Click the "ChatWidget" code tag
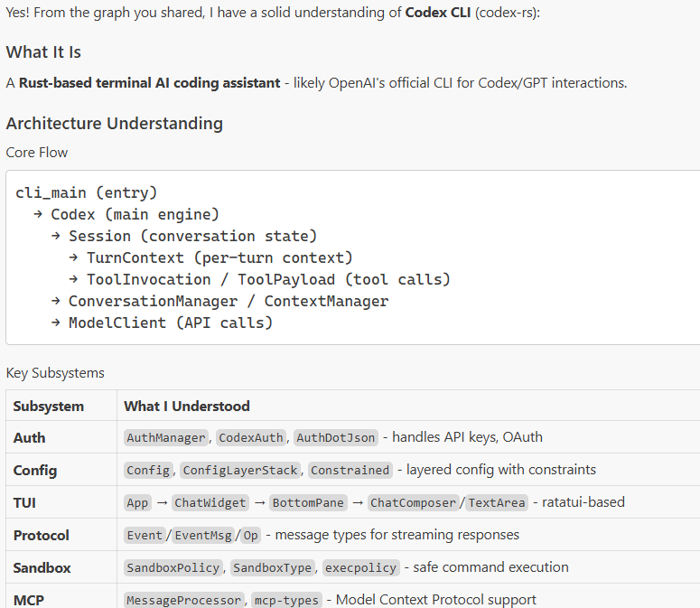The height and width of the screenshot is (608, 700). (210, 502)
